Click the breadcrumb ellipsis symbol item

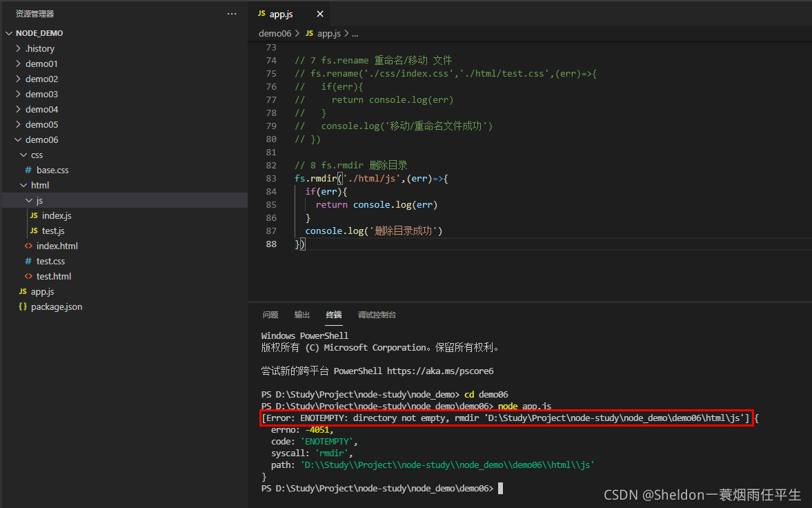(355, 34)
